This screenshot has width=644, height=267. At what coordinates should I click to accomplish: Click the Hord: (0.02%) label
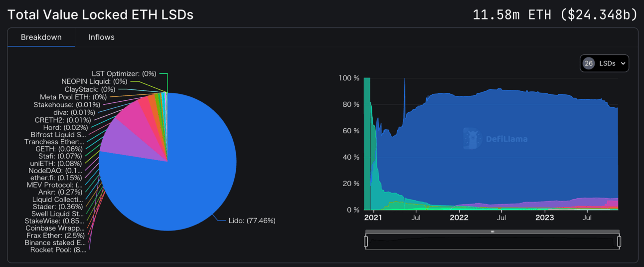tap(65, 128)
